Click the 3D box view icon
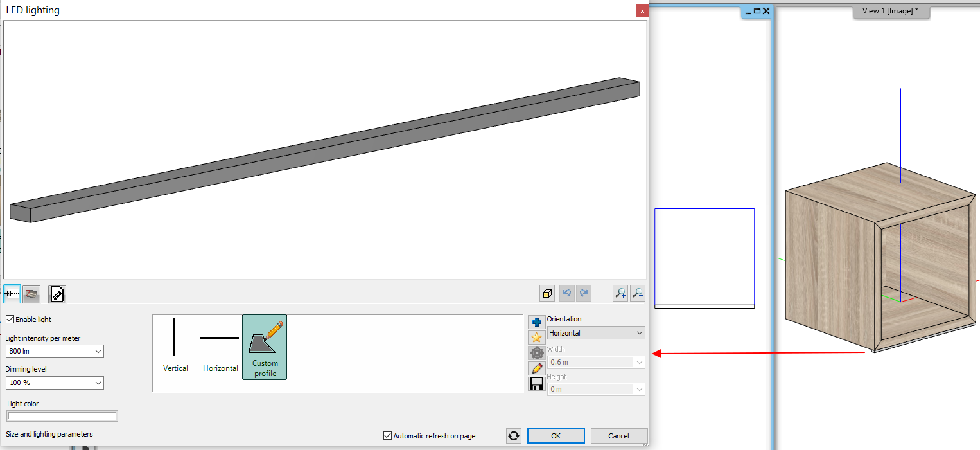 point(547,293)
